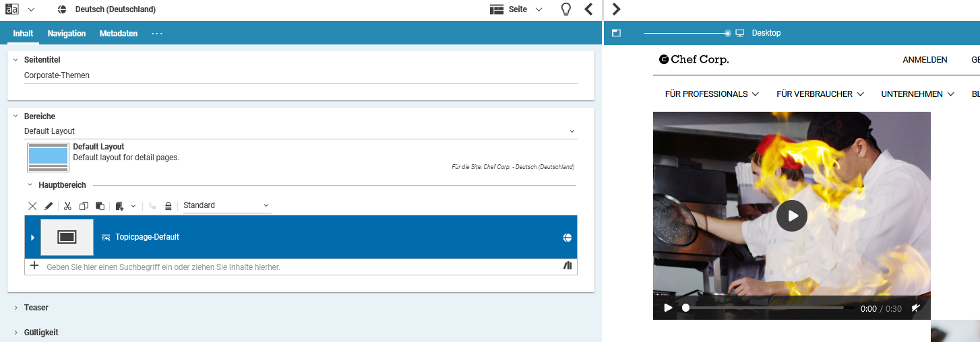Click the library icon in search field
The width and height of the screenshot is (980, 342).
pyautogui.click(x=568, y=267)
